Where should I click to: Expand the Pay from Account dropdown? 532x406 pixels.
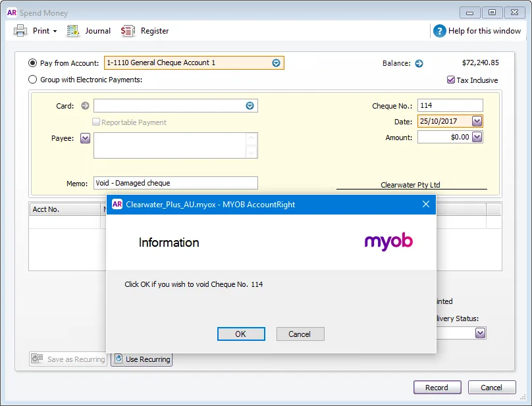click(x=276, y=63)
